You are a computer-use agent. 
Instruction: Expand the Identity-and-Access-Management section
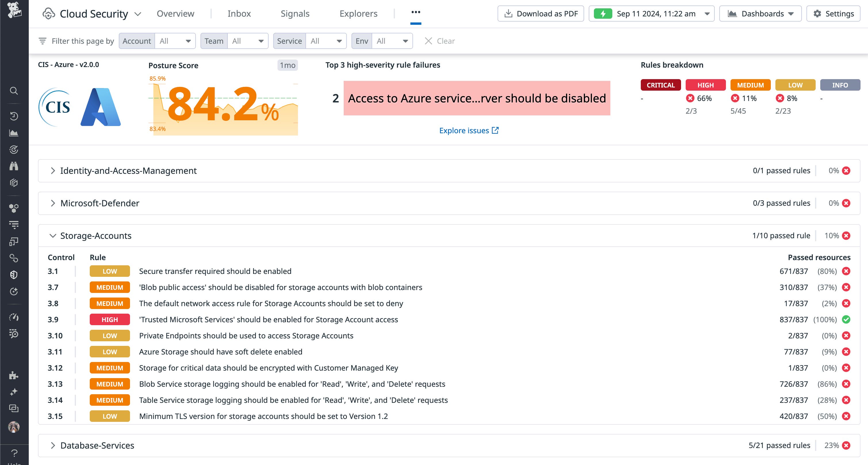[53, 171]
